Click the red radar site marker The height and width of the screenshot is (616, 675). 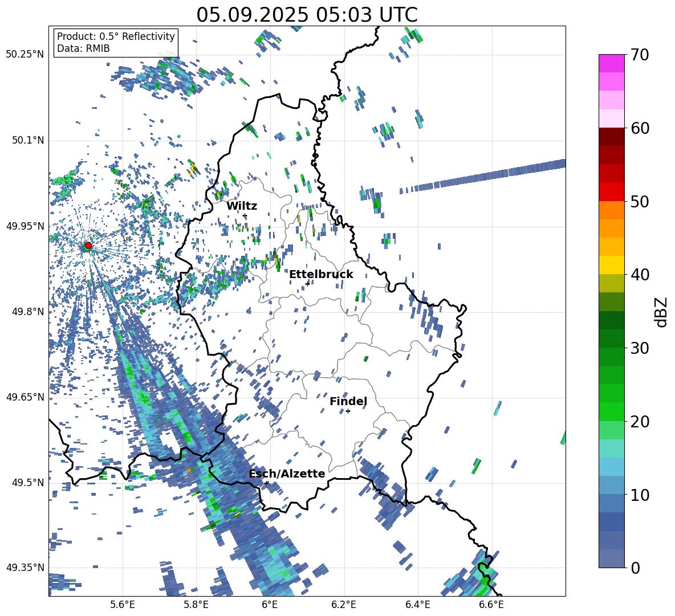tap(88, 246)
